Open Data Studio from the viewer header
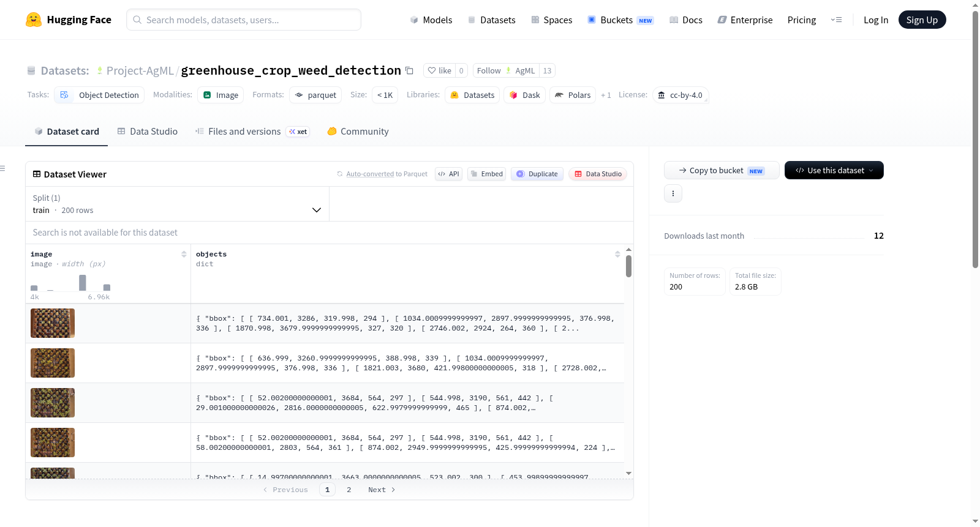This screenshot has height=527, width=980. [598, 174]
